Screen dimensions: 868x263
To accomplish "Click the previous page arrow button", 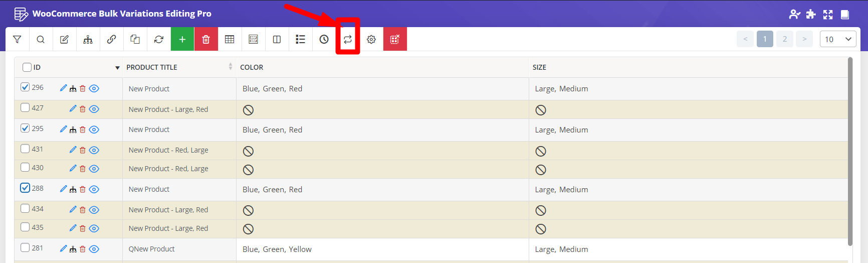I will [x=745, y=39].
